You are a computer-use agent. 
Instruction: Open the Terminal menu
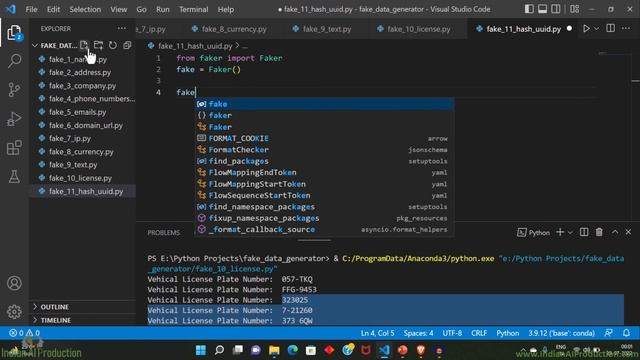pyautogui.click(x=193, y=9)
